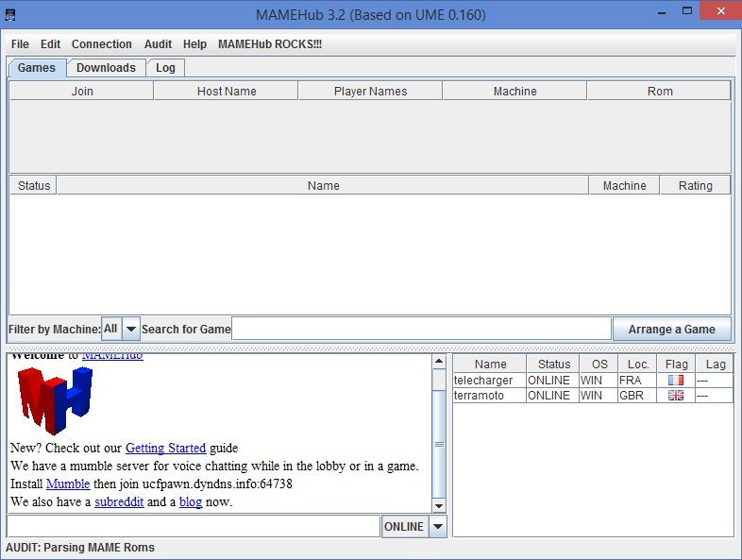The height and width of the screenshot is (560, 742).
Task: Open the Help menu
Action: click(x=195, y=44)
